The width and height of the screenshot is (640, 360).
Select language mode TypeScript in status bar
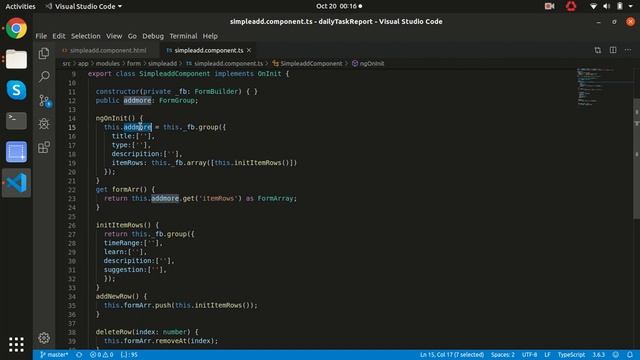(571, 355)
